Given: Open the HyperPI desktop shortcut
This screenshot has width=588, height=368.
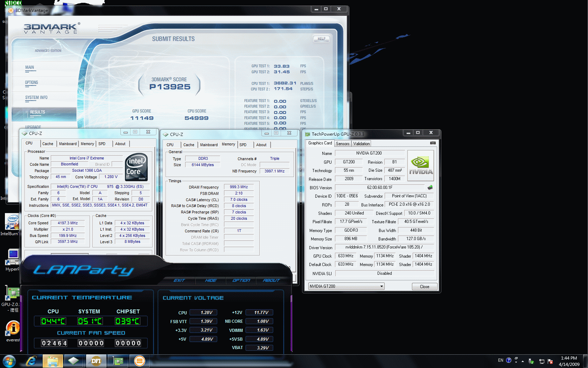Looking at the screenshot, I should [x=13, y=260].
